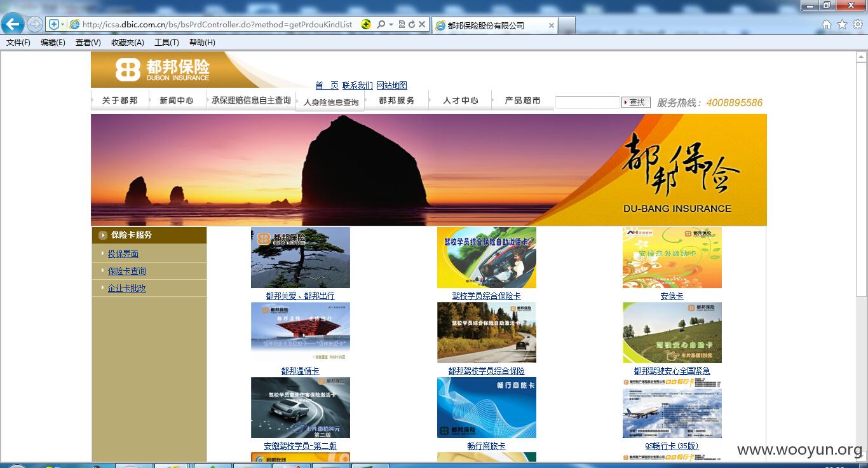This screenshot has width=868, height=468.
Task: Select 新闻中心 in the navigation bar
Action: (x=177, y=100)
